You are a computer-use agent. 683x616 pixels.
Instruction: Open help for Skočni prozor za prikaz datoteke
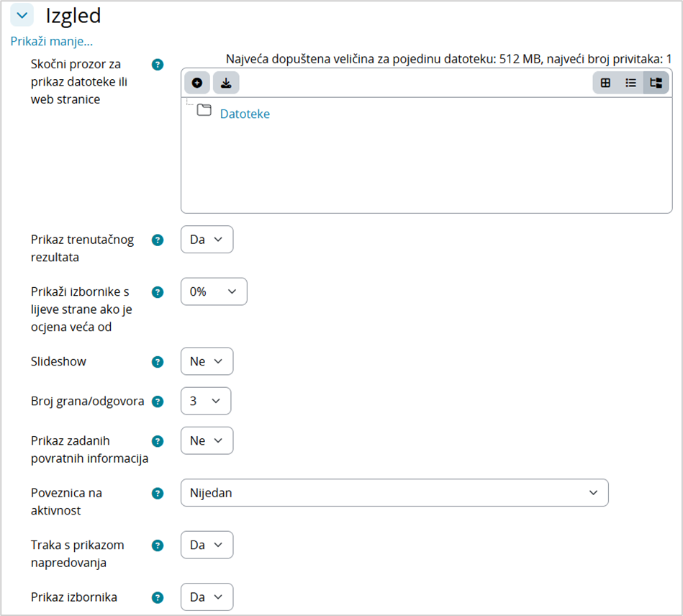(x=158, y=65)
